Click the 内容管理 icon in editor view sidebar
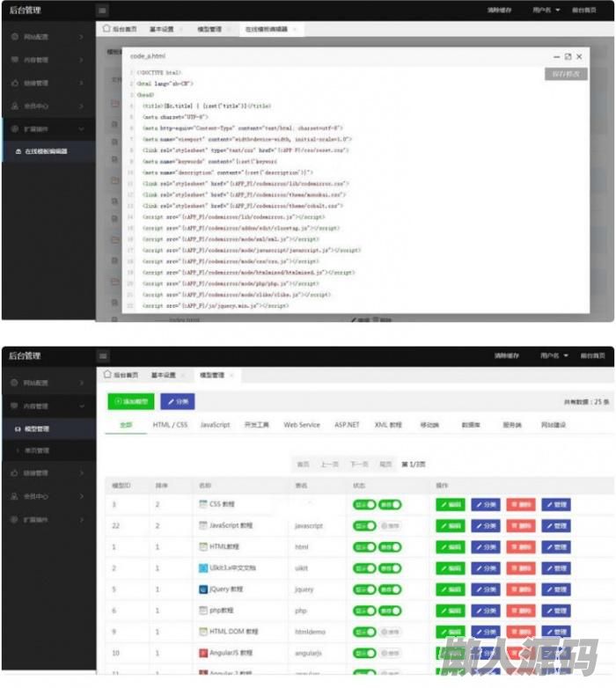This screenshot has width=616, height=688. coord(15,60)
